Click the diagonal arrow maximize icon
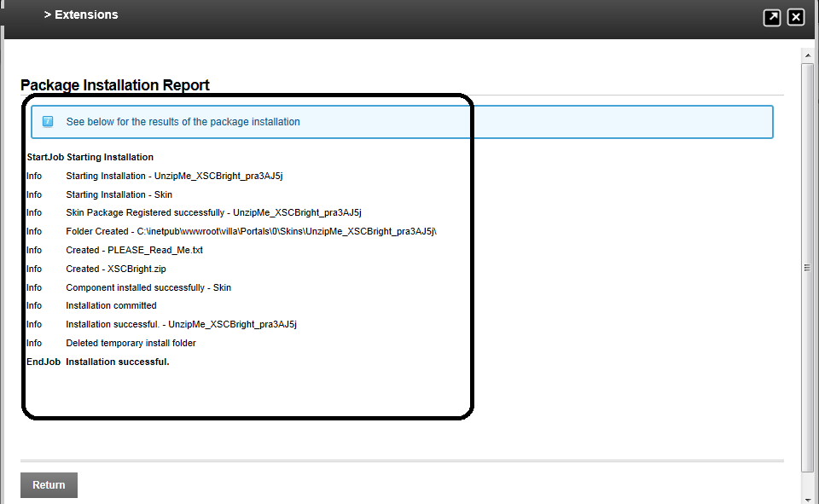 (772, 17)
